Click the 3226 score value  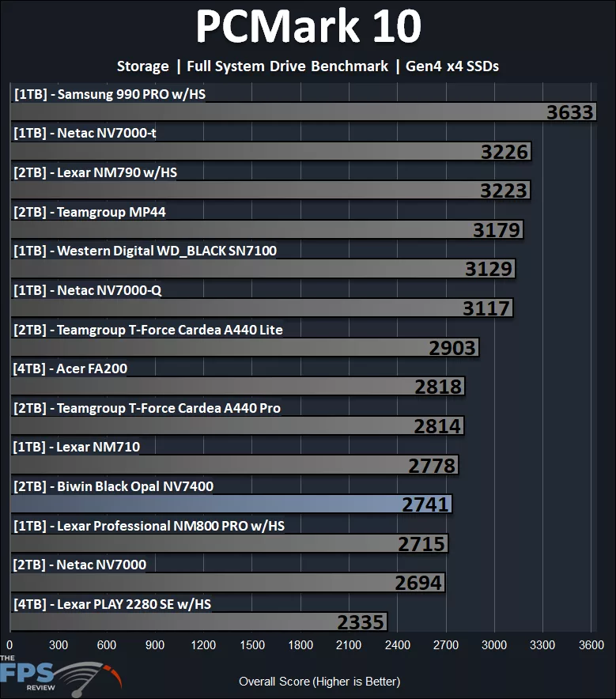(505, 152)
